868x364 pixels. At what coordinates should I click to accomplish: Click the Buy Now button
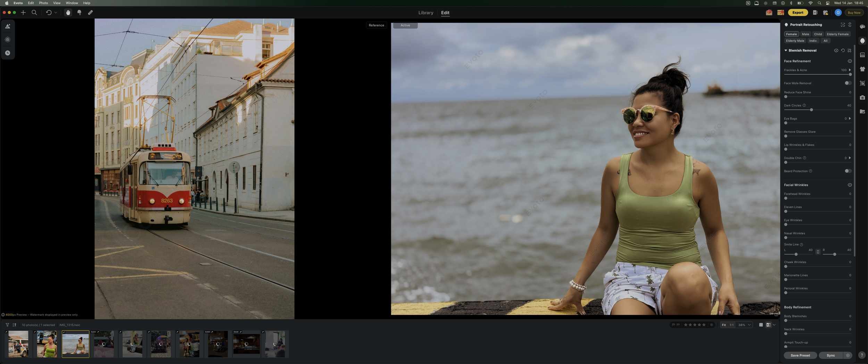854,13
